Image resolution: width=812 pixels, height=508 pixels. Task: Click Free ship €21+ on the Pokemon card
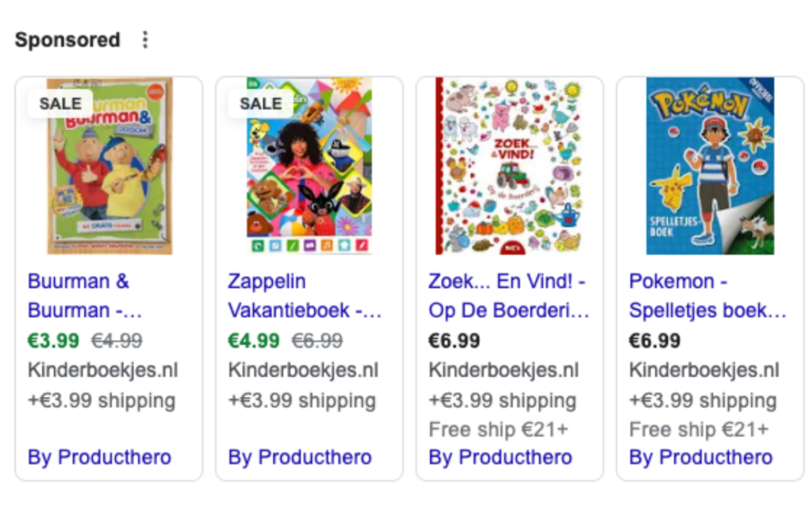point(699,429)
